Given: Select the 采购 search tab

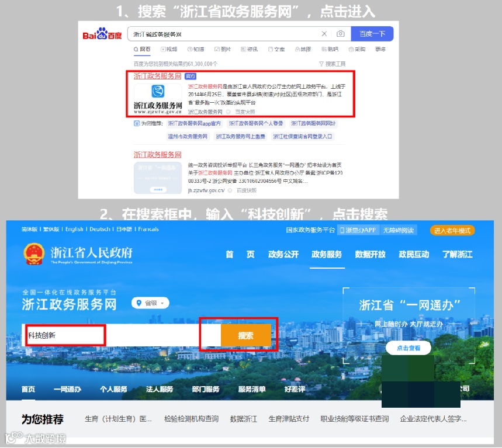Looking at the screenshot, I should (x=357, y=49).
